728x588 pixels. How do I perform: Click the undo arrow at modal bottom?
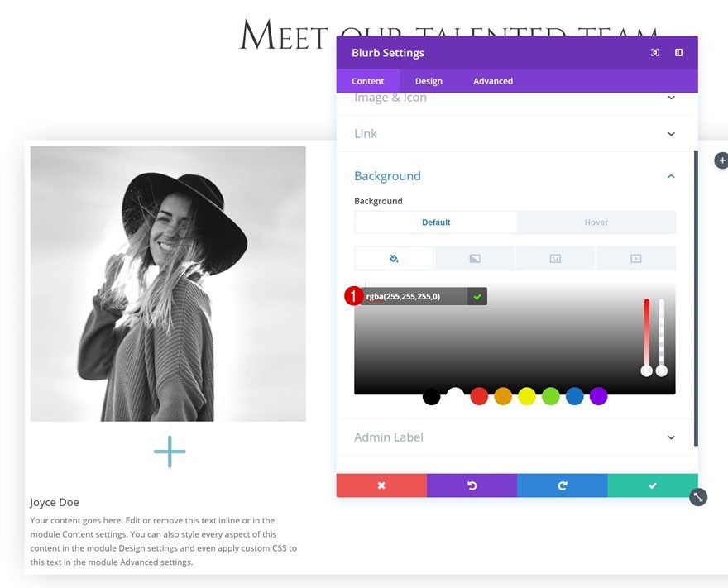pos(472,485)
